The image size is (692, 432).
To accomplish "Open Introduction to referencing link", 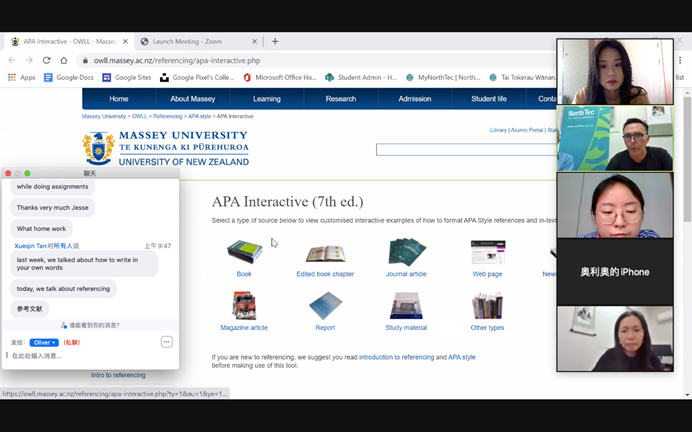I will [x=396, y=357].
